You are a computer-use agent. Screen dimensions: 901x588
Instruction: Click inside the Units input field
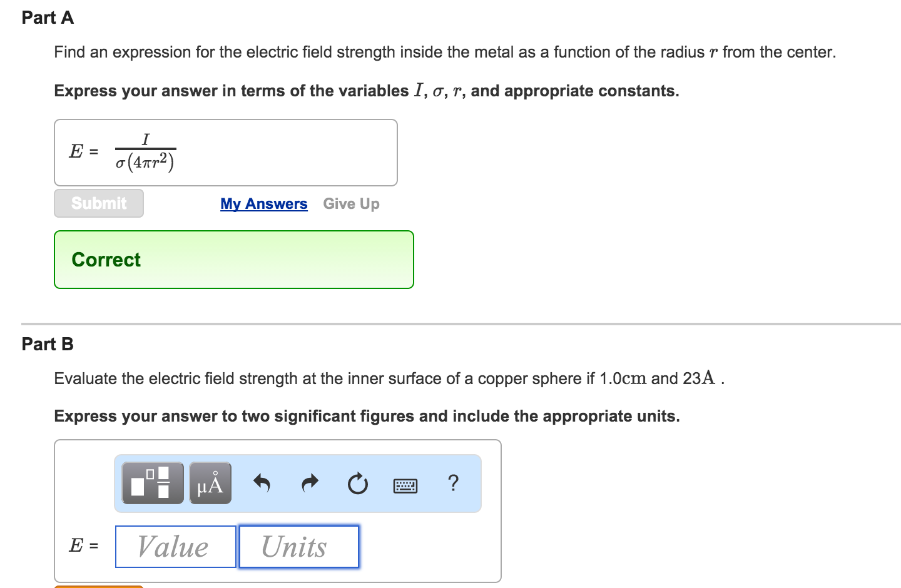(x=298, y=546)
